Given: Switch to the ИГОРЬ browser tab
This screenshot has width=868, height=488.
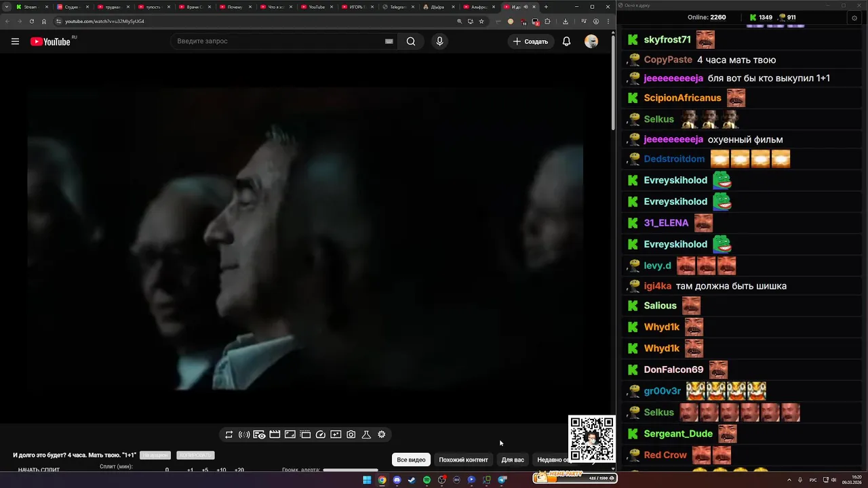Looking at the screenshot, I should (x=357, y=7).
